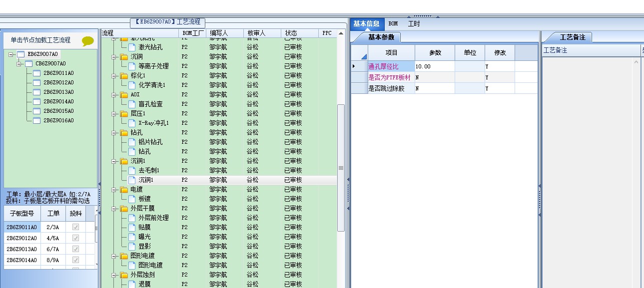Select the 2B6Z9013A0 tree node
This screenshot has height=288, width=644.
click(58, 92)
